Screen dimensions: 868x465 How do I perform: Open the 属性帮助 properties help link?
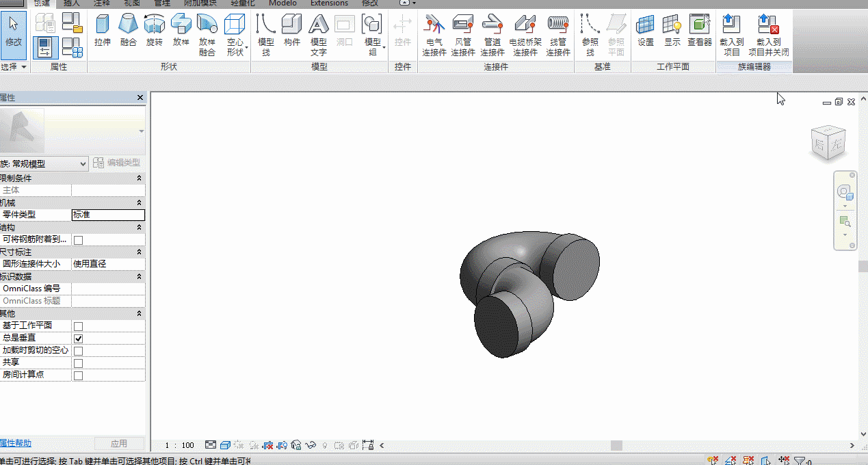click(15, 443)
